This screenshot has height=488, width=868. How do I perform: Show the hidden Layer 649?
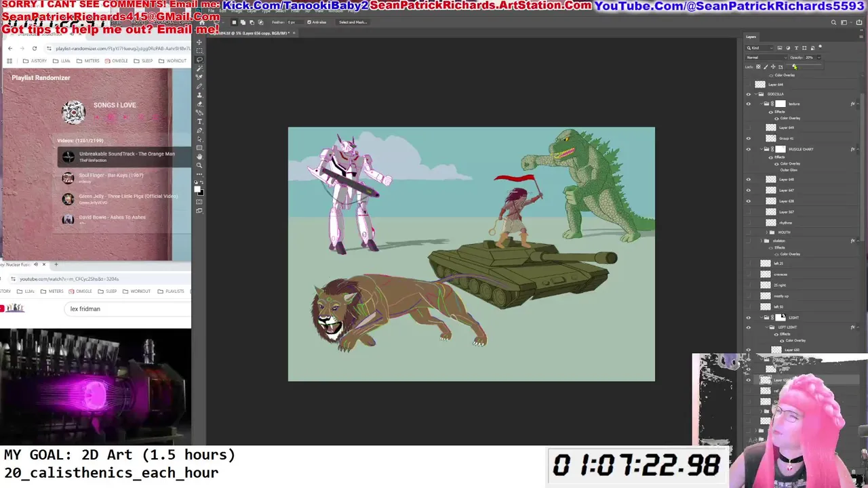coord(749,127)
